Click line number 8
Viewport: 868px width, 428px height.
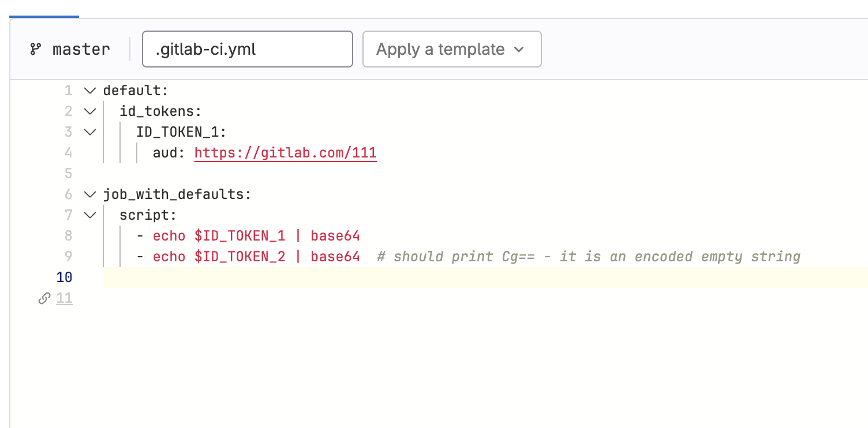[x=68, y=235]
